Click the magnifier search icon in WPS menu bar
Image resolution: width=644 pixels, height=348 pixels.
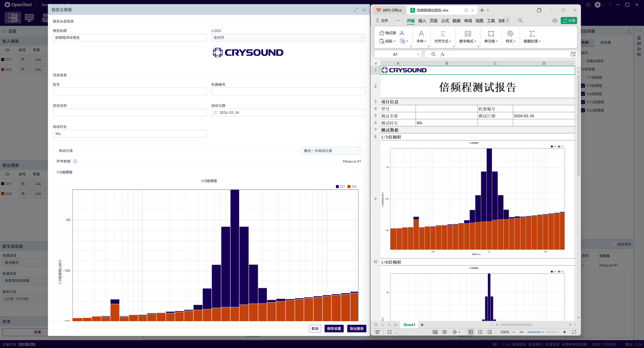point(520,21)
